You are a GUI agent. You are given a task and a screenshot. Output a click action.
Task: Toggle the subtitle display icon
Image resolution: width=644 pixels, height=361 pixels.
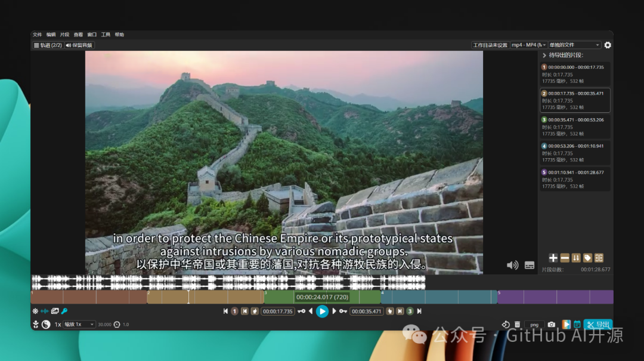(530, 265)
